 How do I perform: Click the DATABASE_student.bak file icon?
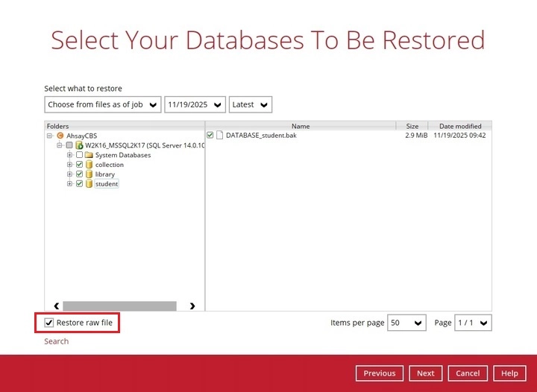click(x=220, y=136)
